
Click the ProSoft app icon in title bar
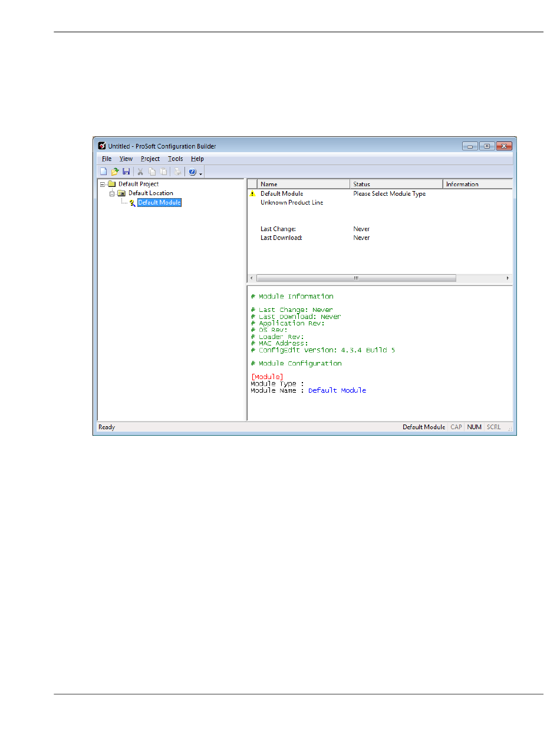101,146
